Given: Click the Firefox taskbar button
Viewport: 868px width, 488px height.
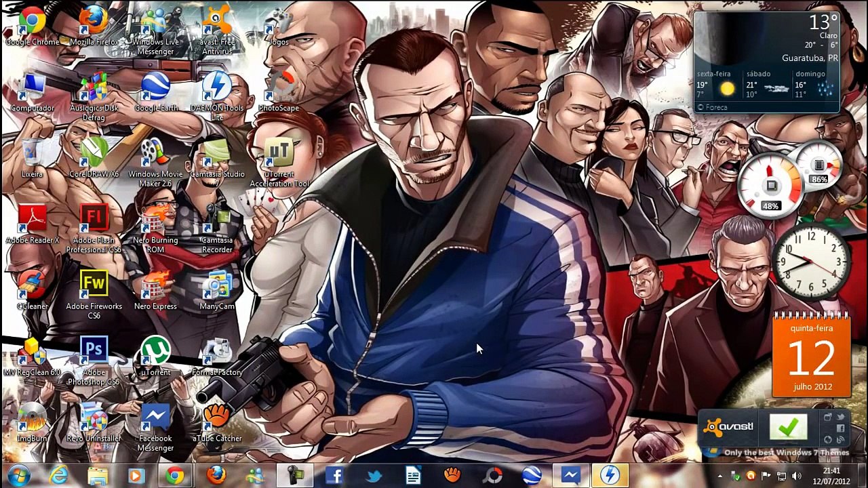Looking at the screenshot, I should click(x=216, y=476).
